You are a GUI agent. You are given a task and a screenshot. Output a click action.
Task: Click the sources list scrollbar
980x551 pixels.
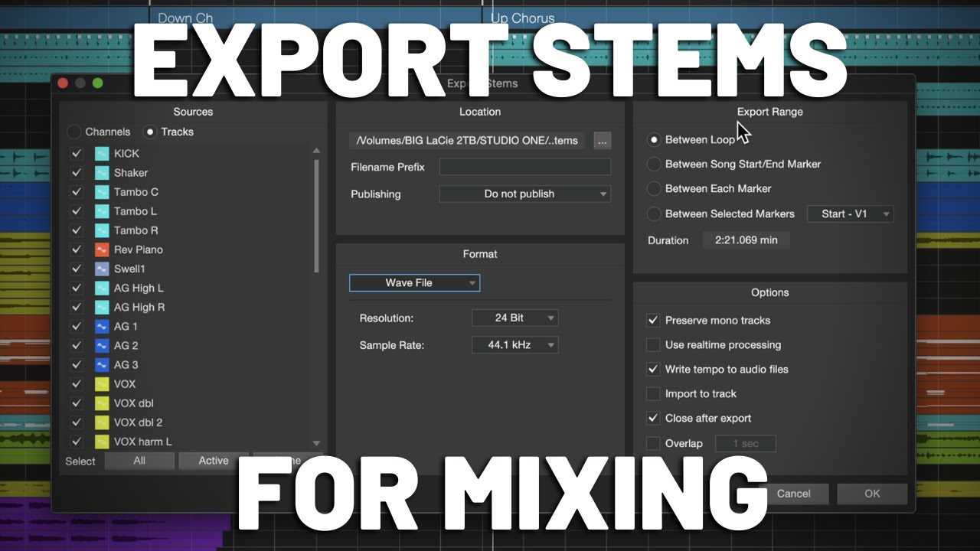tap(316, 217)
